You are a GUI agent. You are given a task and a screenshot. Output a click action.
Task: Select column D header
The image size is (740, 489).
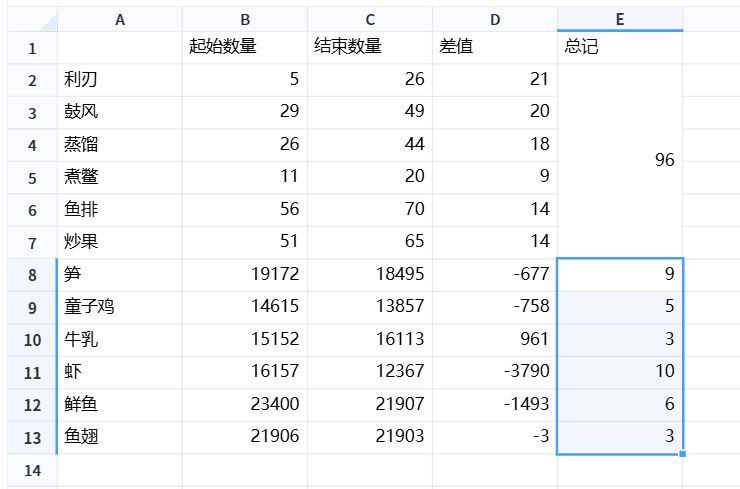pyautogui.click(x=495, y=19)
